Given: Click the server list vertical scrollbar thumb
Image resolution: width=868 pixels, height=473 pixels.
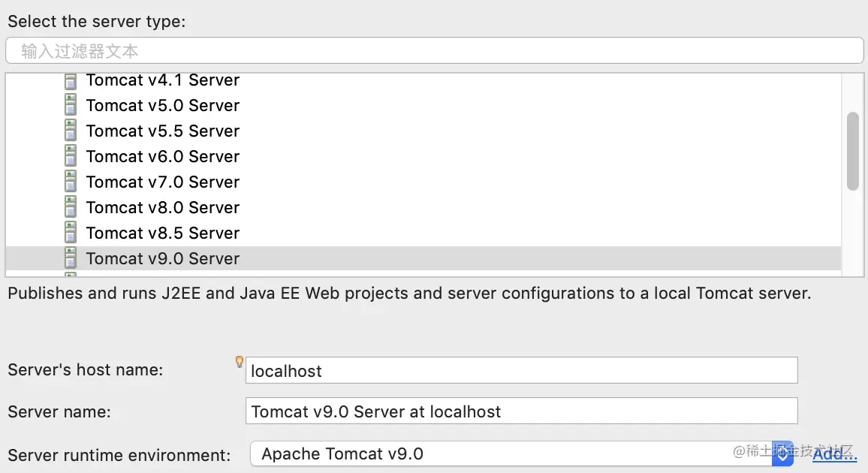Looking at the screenshot, I should 852,150.
